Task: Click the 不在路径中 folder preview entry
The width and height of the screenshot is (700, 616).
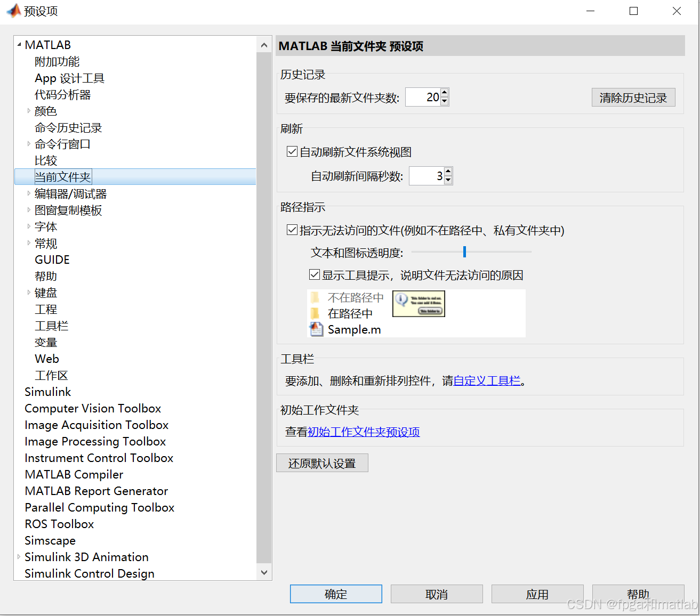Action: click(x=347, y=297)
